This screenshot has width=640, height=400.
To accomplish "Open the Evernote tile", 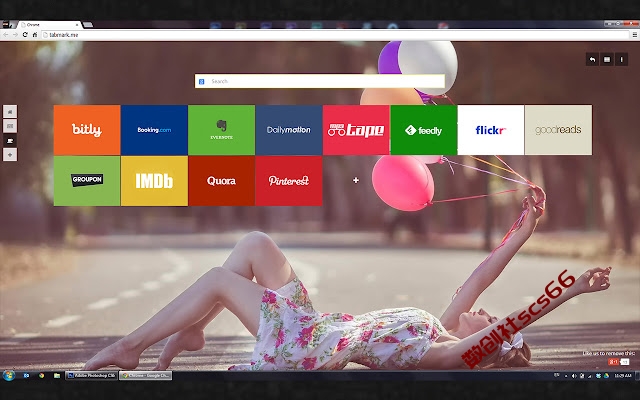I will pyautogui.click(x=222, y=130).
